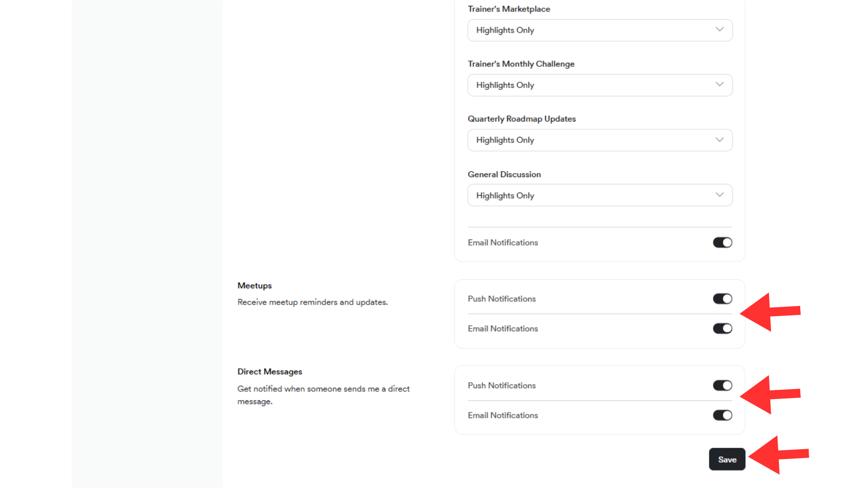The image size is (868, 488).
Task: Switch off Direct Messages Email Notifications
Action: click(x=722, y=415)
